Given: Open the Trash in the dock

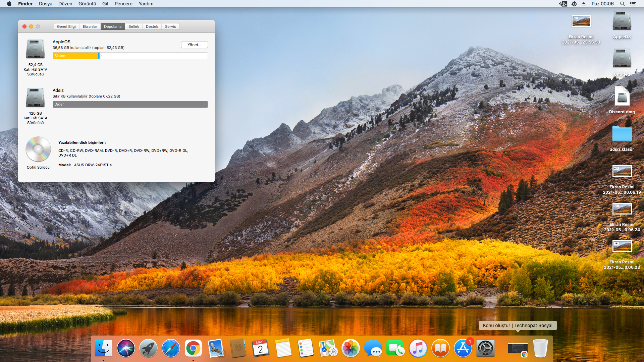Looking at the screenshot, I should tap(540, 348).
